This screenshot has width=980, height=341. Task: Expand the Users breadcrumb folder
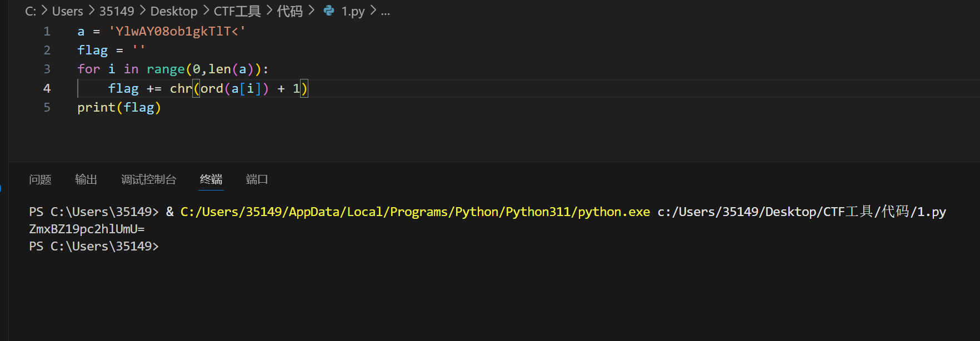pyautogui.click(x=67, y=11)
